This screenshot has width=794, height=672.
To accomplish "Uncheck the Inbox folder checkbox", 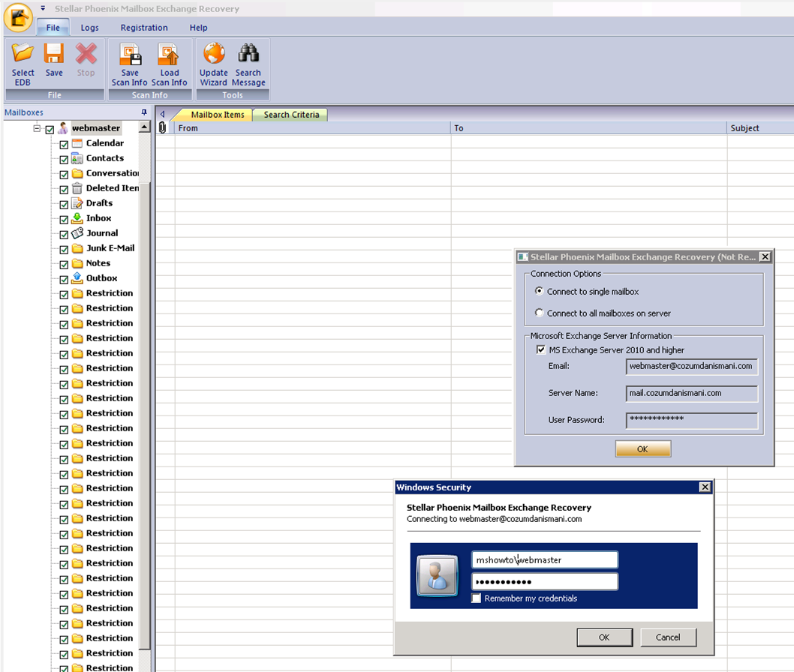I will [x=64, y=220].
